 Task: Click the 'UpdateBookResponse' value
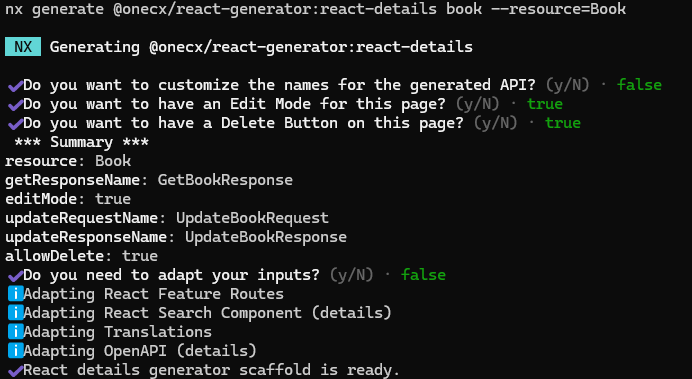[x=266, y=237]
